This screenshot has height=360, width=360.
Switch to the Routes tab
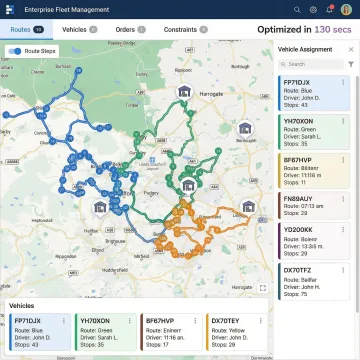[26, 30]
